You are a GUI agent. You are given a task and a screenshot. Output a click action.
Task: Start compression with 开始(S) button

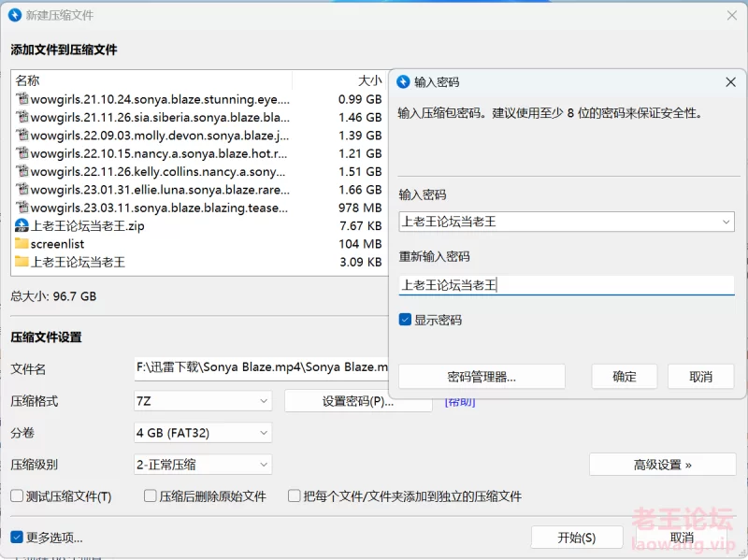pyautogui.click(x=577, y=538)
